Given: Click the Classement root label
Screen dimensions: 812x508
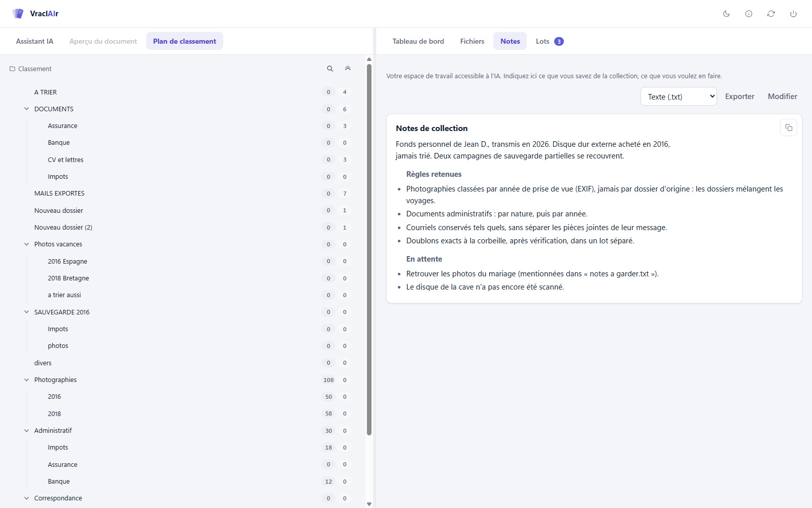Looking at the screenshot, I should point(35,69).
